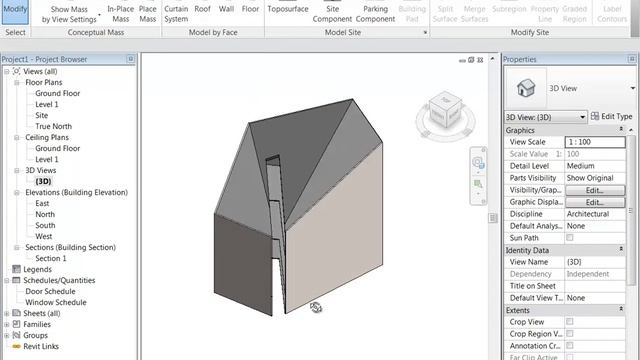The width and height of the screenshot is (640, 360).
Task: Open the Door Schedule
Action: [50, 291]
